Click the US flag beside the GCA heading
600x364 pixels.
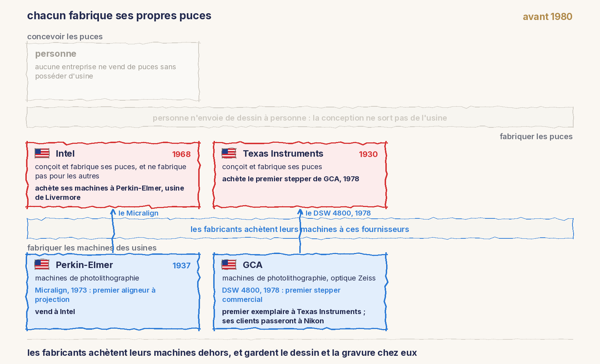pos(229,265)
